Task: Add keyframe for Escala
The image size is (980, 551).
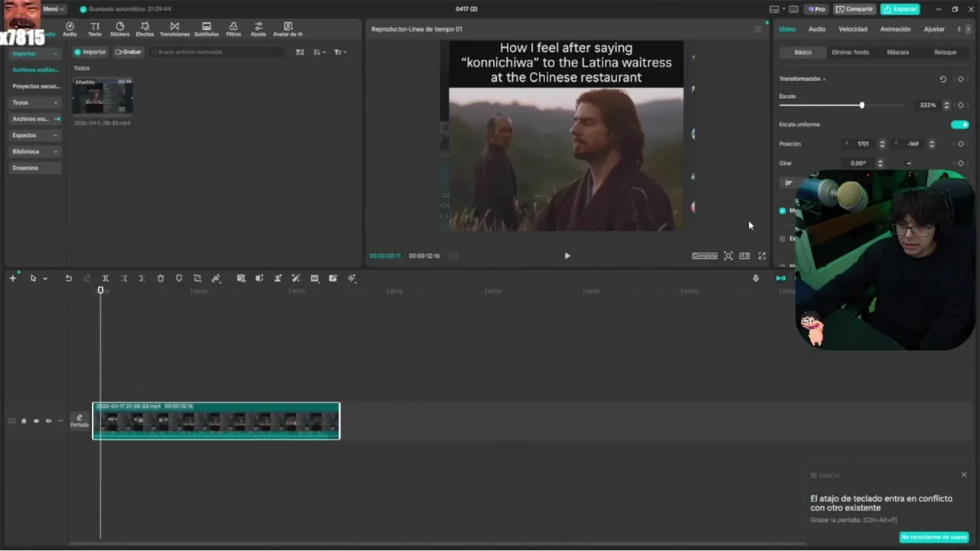Action: click(x=960, y=105)
